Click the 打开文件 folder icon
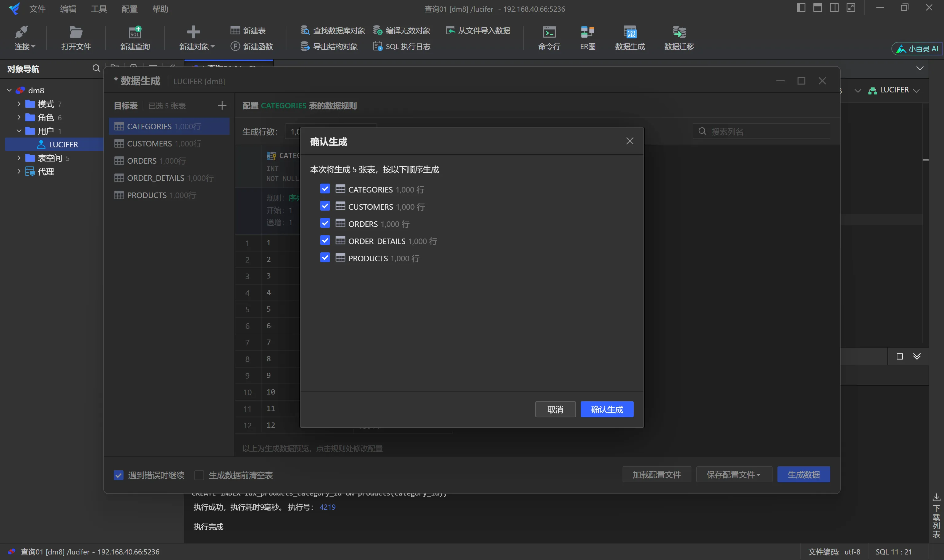This screenshot has width=944, height=560. click(76, 33)
